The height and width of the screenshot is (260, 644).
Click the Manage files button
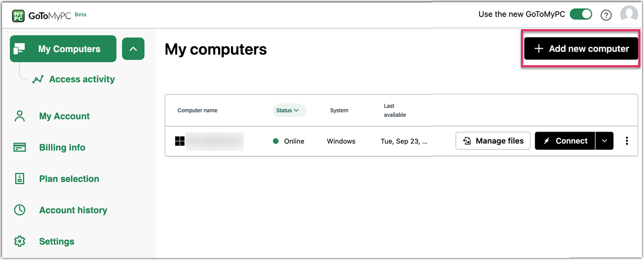[493, 141]
